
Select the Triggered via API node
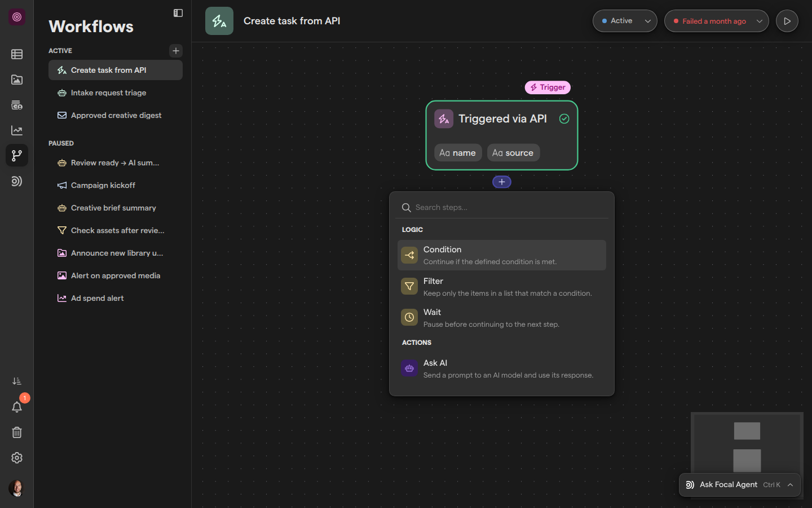(x=502, y=135)
